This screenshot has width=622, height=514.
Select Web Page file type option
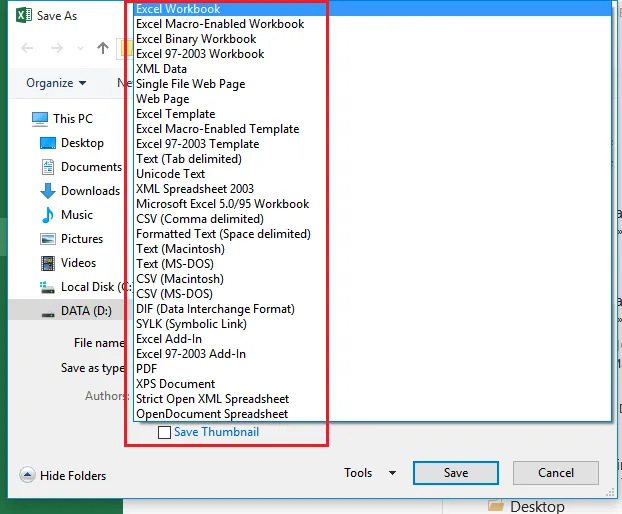pos(372,99)
